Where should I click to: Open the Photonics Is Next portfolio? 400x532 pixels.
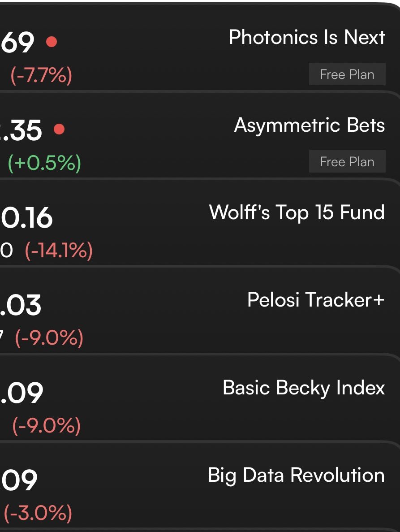tap(307, 38)
